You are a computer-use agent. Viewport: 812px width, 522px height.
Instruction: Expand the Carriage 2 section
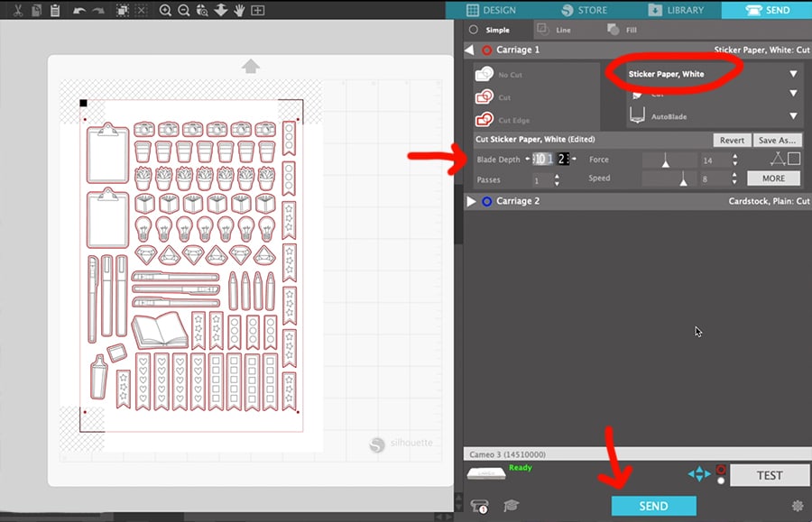[471, 201]
